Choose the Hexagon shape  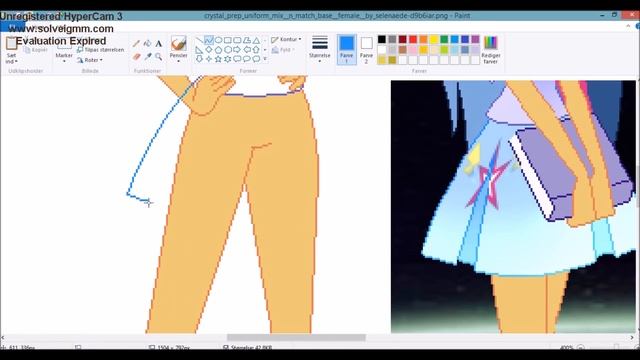coord(228,50)
